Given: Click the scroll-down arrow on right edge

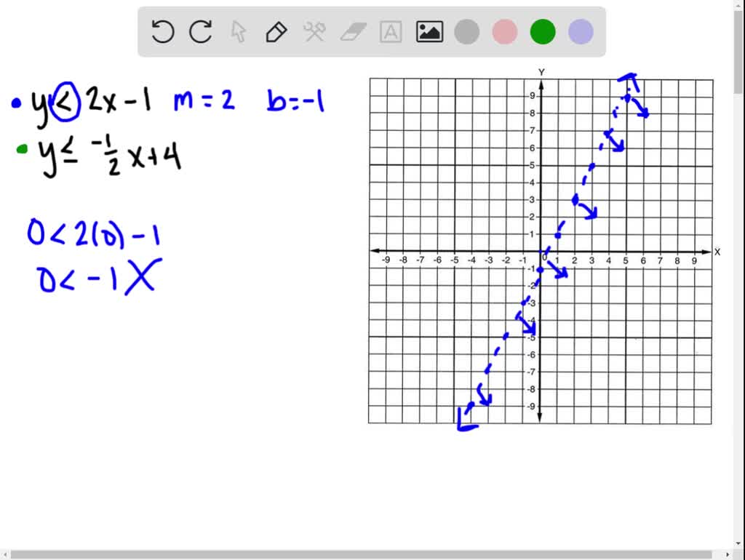Looking at the screenshot, I should click(x=738, y=543).
